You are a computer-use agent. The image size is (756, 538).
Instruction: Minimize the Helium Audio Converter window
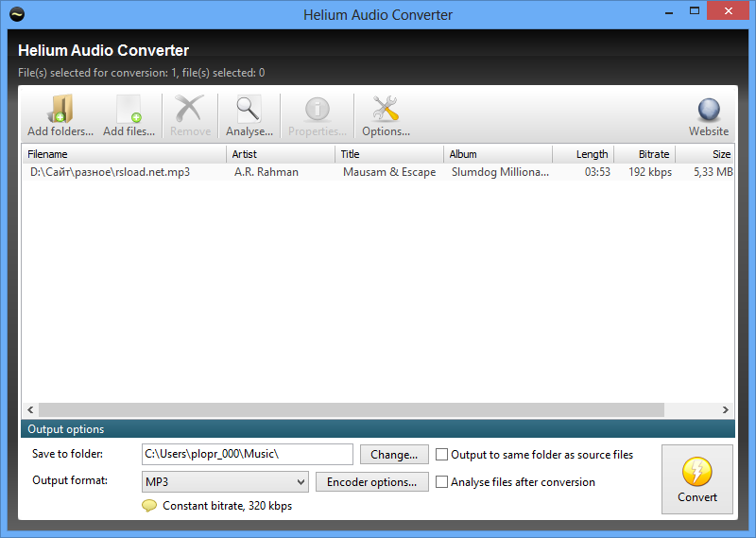669,12
